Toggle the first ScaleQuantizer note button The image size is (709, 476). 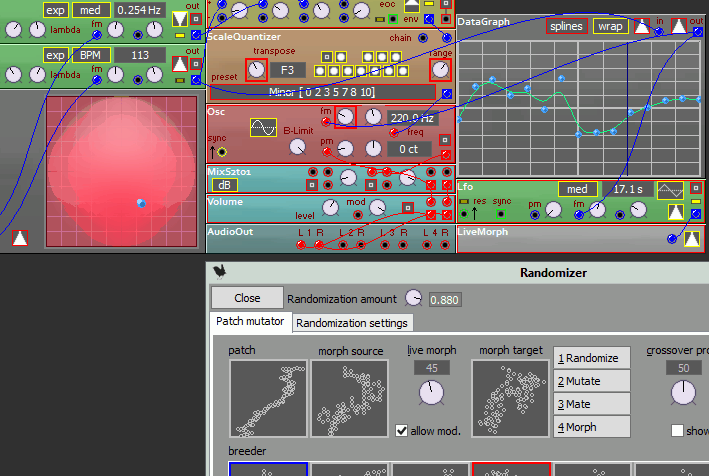coord(320,71)
